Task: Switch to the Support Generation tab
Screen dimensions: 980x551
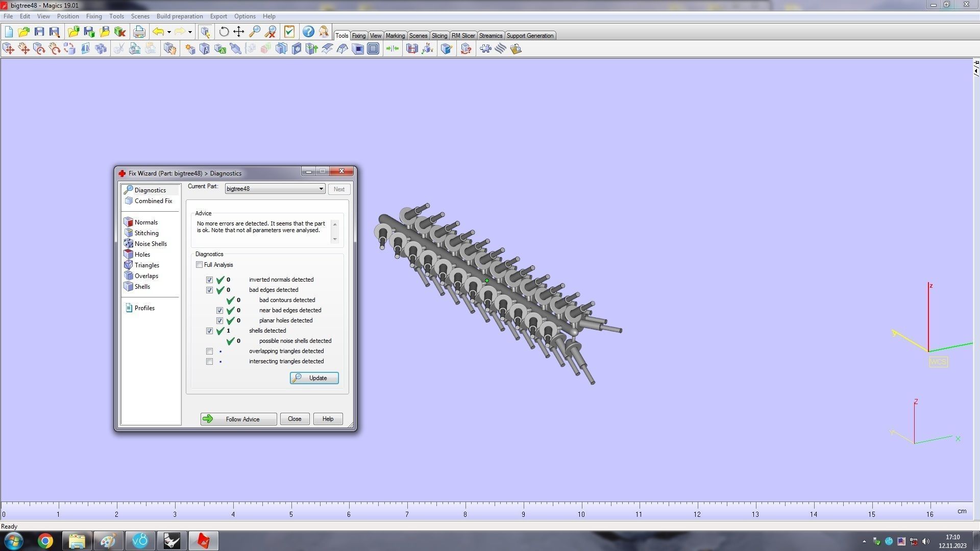Action: [x=529, y=36]
